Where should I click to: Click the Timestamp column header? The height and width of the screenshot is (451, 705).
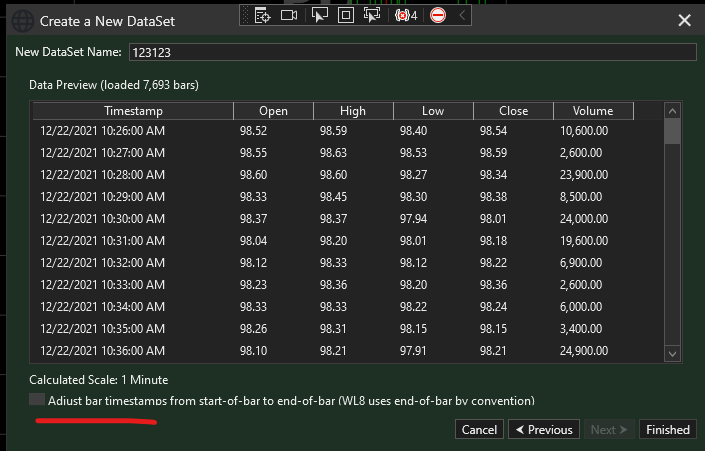tap(133, 111)
